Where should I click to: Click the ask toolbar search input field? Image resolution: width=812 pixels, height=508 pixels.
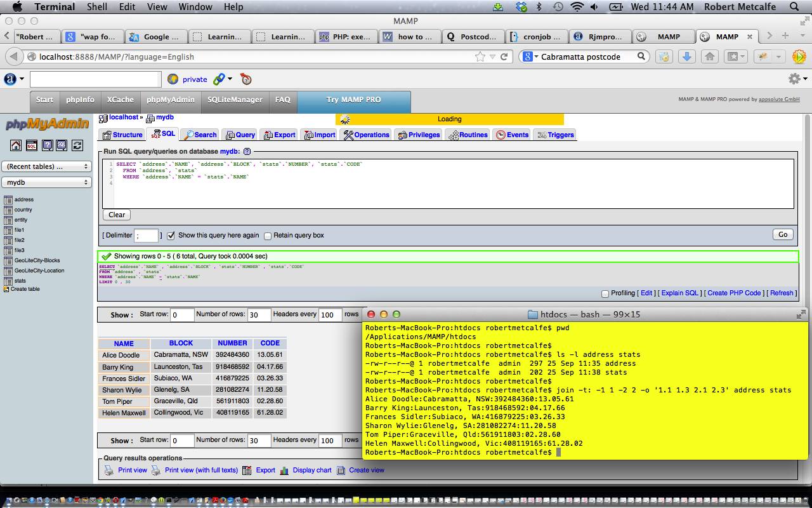(x=95, y=79)
